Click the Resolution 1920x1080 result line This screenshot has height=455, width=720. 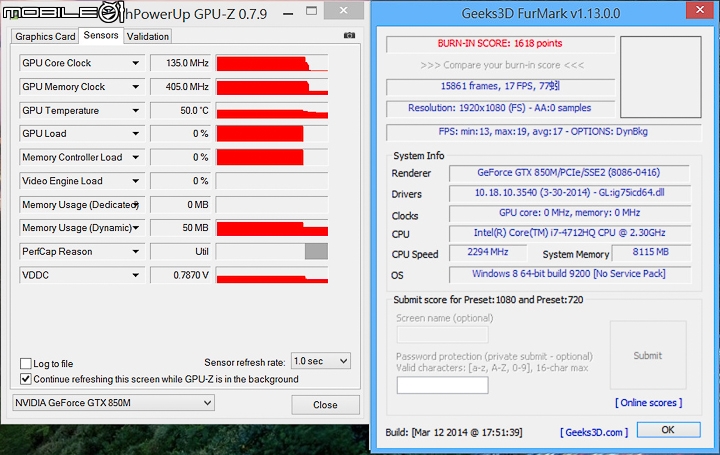pos(500,108)
